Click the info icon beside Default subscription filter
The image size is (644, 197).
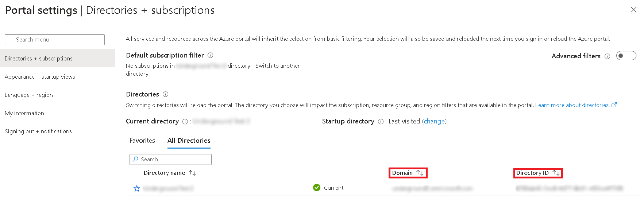click(211, 55)
